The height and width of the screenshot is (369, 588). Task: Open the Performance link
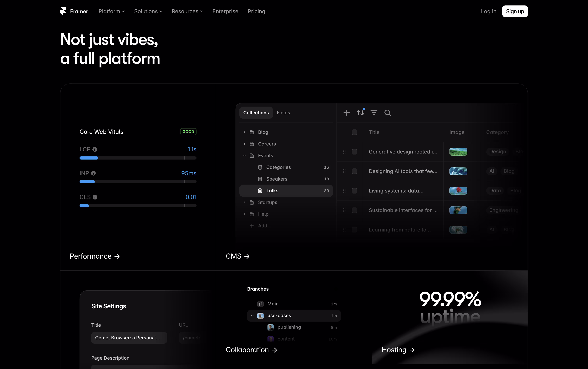[95, 256]
